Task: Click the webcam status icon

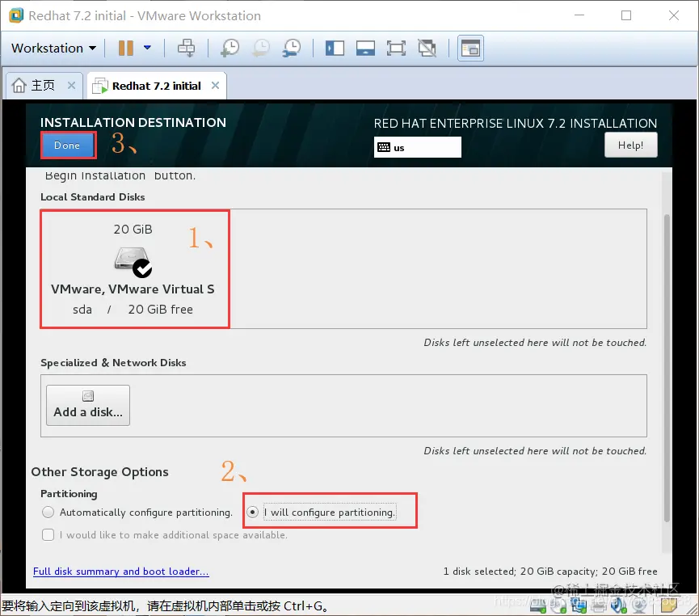Action: (639, 605)
